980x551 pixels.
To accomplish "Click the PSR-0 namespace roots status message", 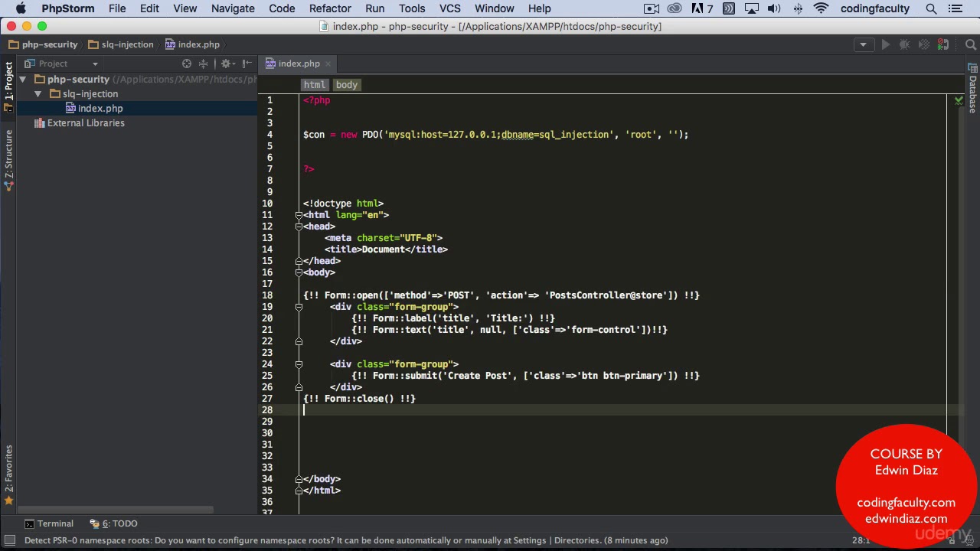I will pos(346,540).
